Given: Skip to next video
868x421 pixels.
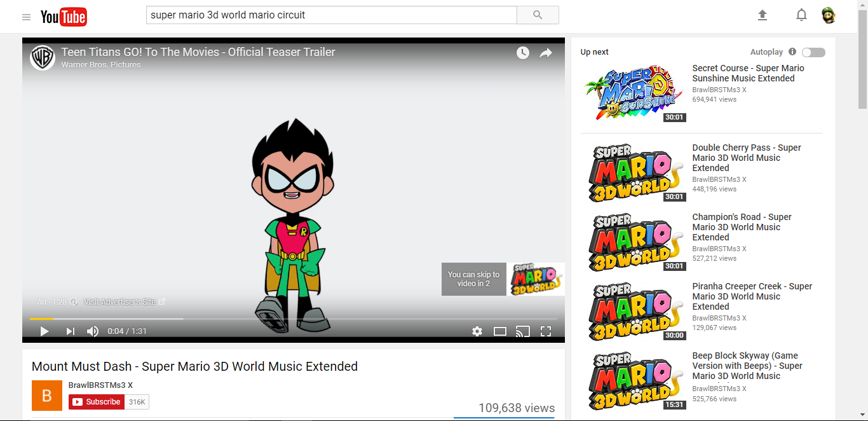Looking at the screenshot, I should coord(71,331).
